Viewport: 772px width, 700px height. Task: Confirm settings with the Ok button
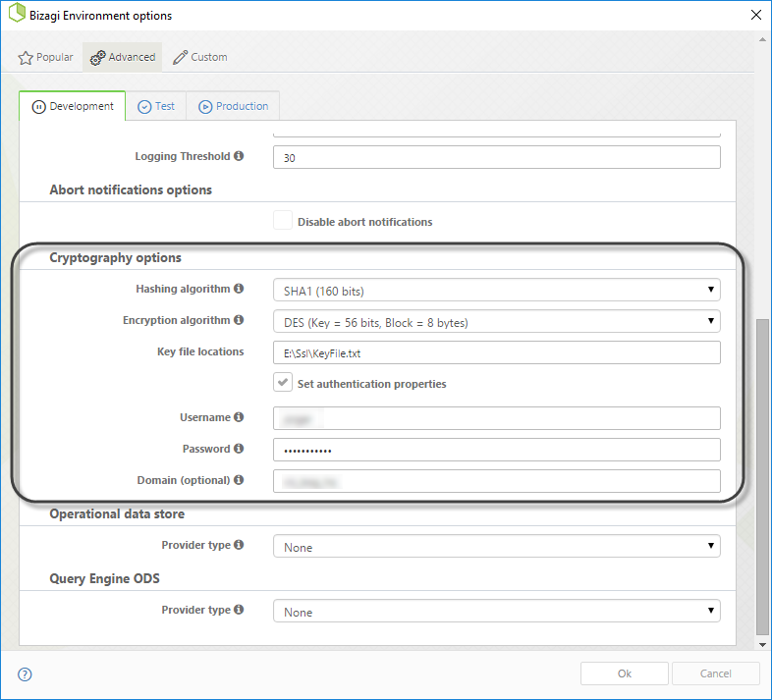[625, 673]
